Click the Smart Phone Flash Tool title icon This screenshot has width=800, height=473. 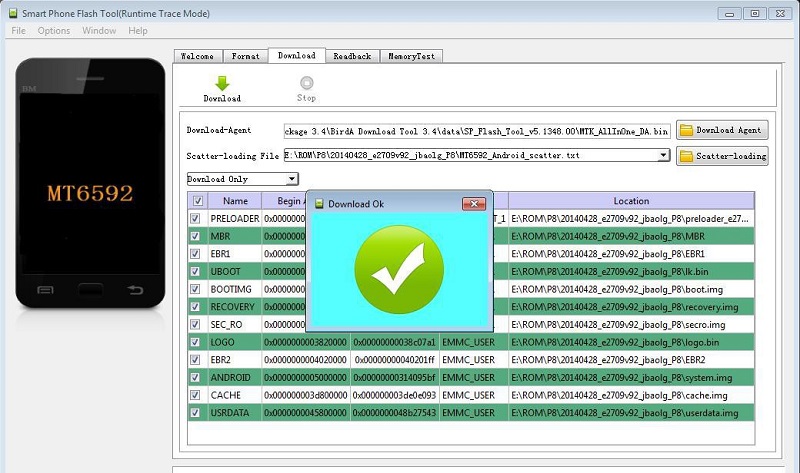click(13, 13)
